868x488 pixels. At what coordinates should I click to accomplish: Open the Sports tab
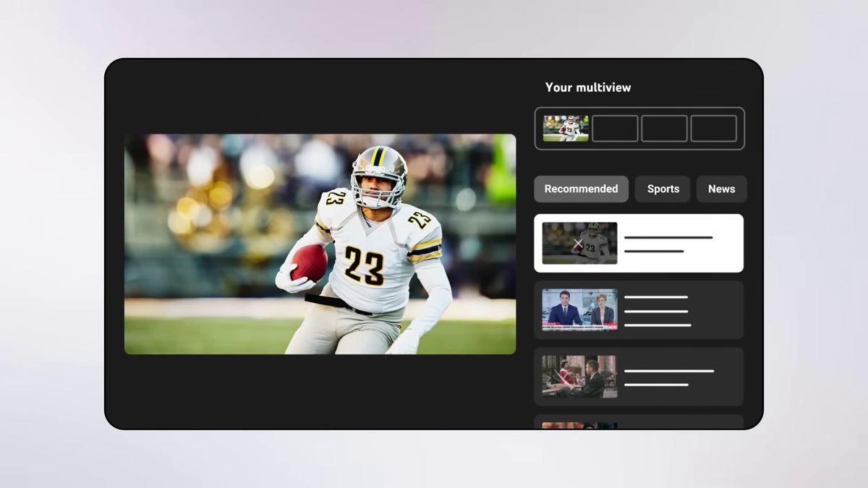click(663, 189)
